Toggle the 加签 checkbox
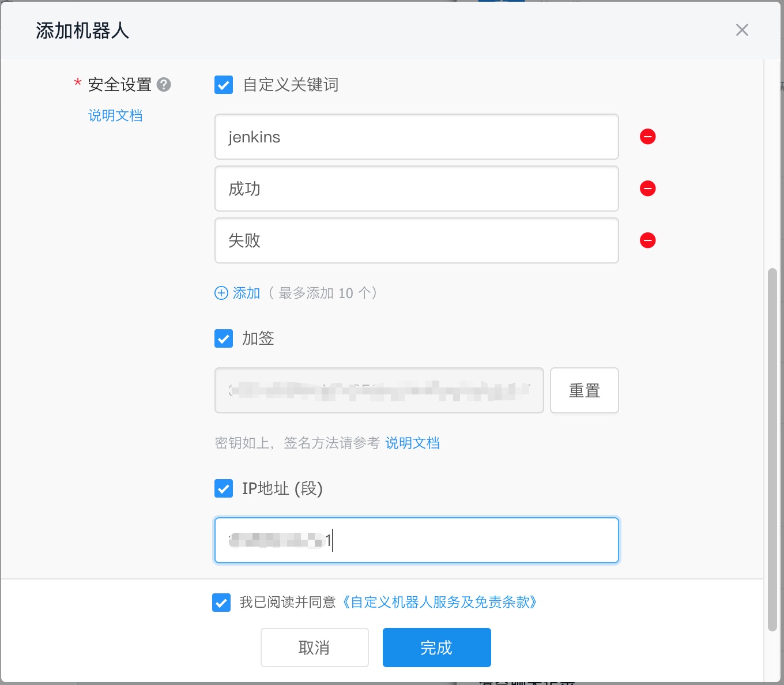This screenshot has height=685, width=784. click(x=224, y=338)
